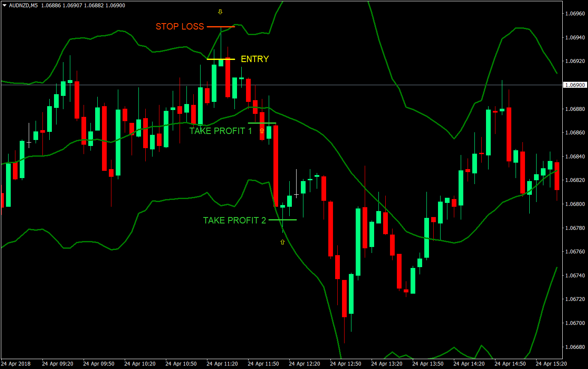This screenshot has width=588, height=369.
Task: Click the 24 Apr 09:20 time label
Action: click(x=57, y=364)
